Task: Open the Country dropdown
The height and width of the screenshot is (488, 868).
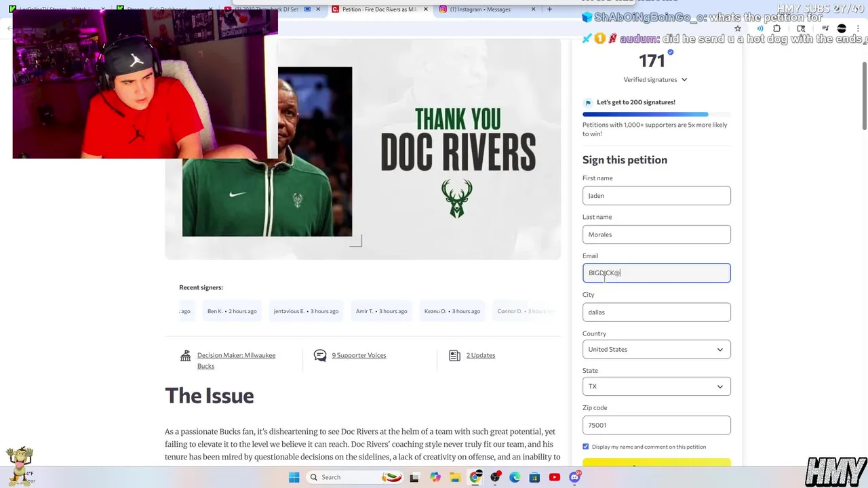Action: click(x=656, y=350)
